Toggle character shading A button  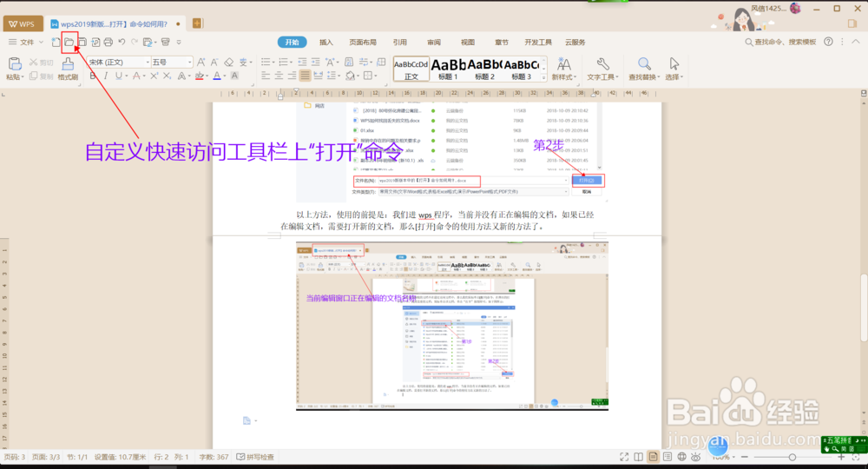coord(234,76)
